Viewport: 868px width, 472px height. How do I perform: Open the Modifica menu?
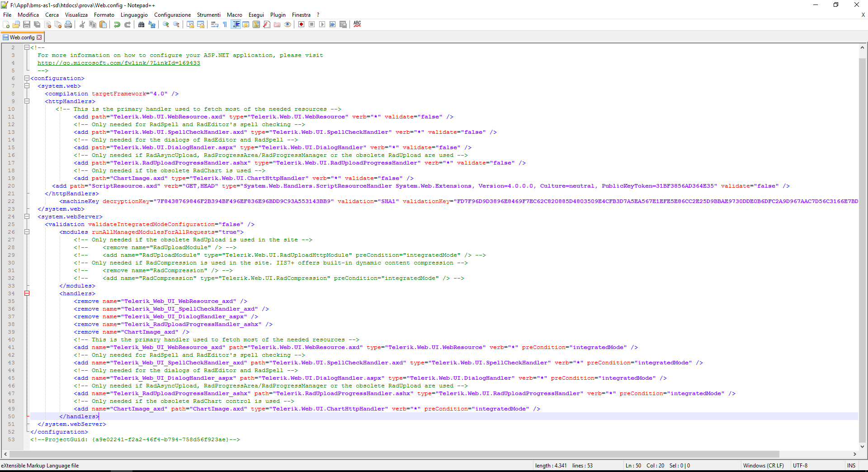(28, 15)
